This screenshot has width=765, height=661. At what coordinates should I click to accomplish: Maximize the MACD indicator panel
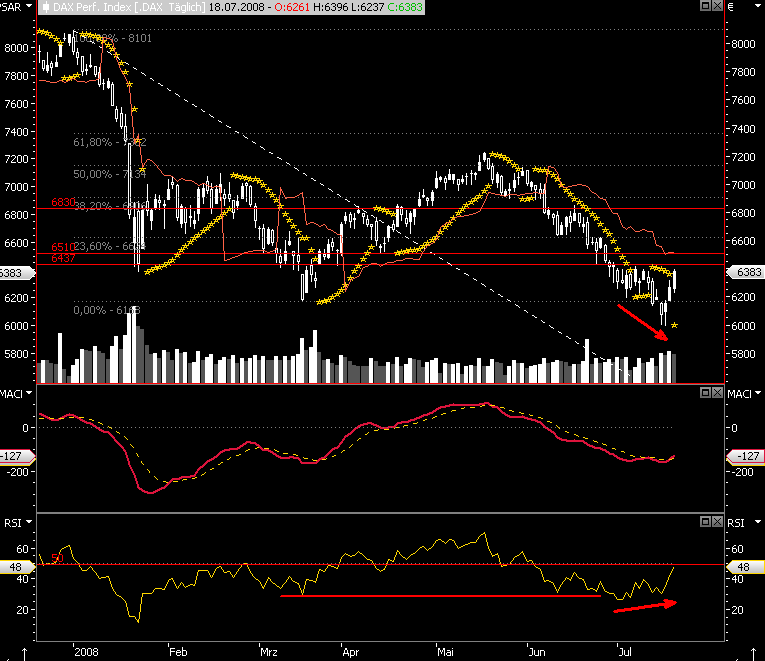click(x=705, y=393)
